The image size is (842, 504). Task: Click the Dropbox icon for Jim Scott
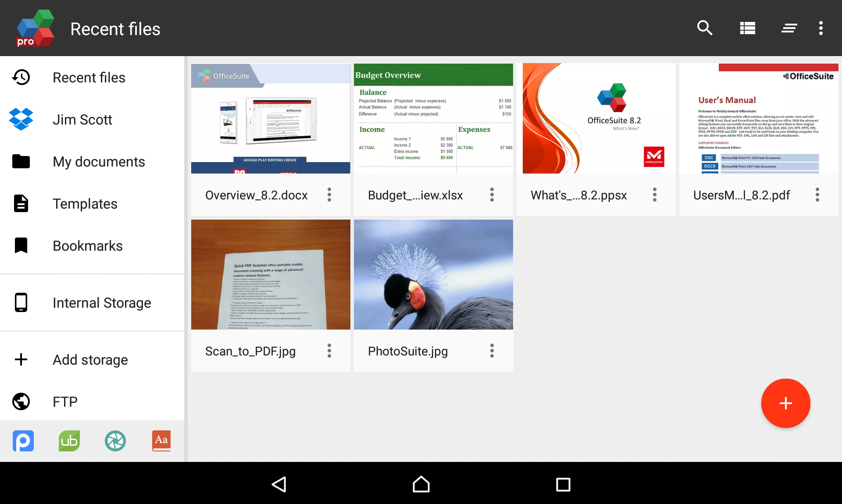click(21, 119)
